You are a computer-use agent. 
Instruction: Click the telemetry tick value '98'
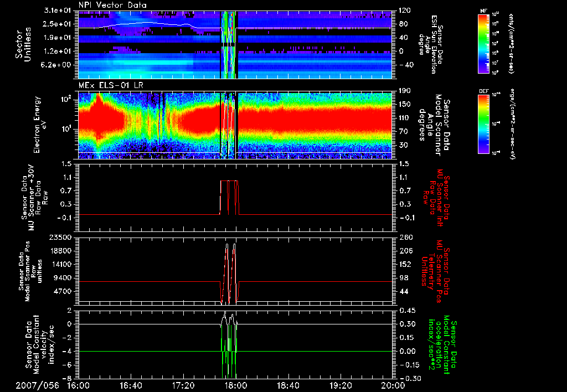(x=404, y=278)
